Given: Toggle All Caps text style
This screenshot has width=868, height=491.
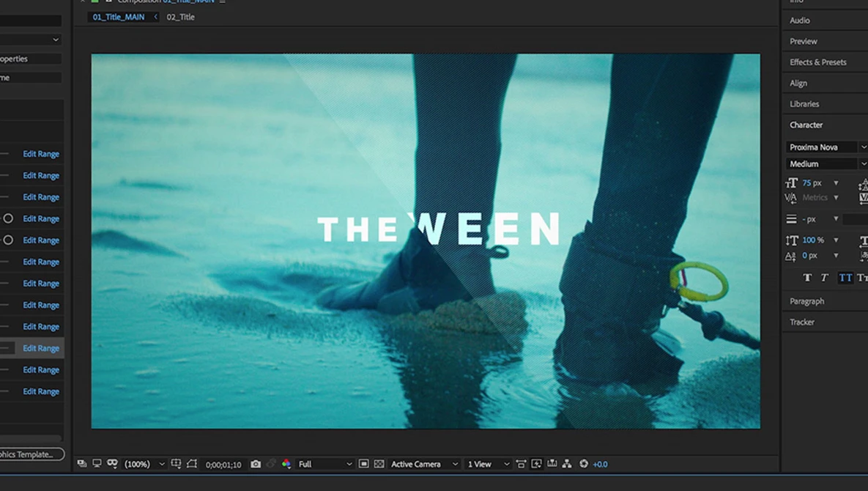Looking at the screenshot, I should (845, 278).
